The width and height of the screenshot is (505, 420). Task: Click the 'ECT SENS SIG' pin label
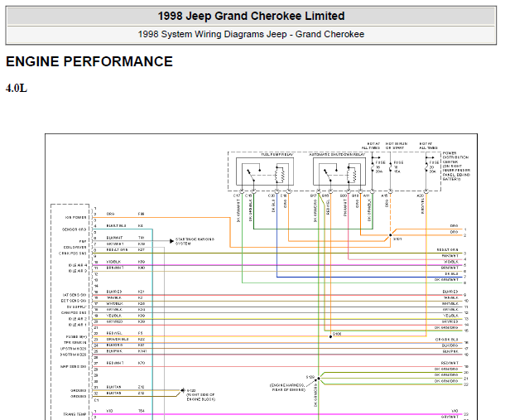74,301
